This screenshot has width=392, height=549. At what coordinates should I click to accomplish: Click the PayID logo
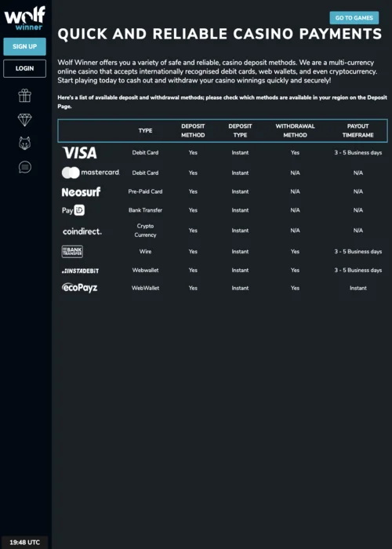[x=73, y=210]
